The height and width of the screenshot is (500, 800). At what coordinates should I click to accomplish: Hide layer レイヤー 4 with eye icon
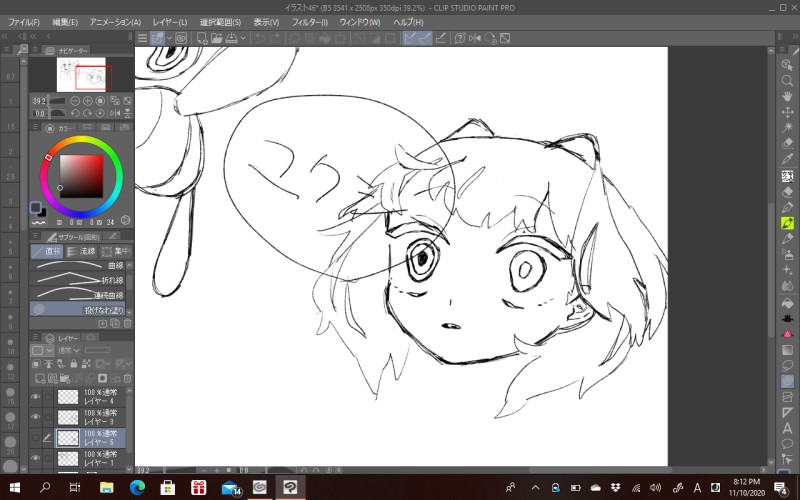coord(35,397)
